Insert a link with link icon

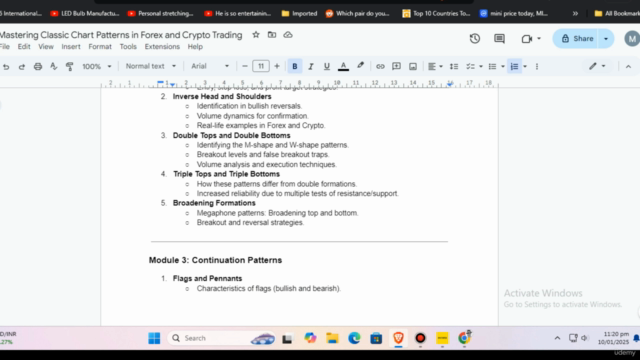pos(380,66)
